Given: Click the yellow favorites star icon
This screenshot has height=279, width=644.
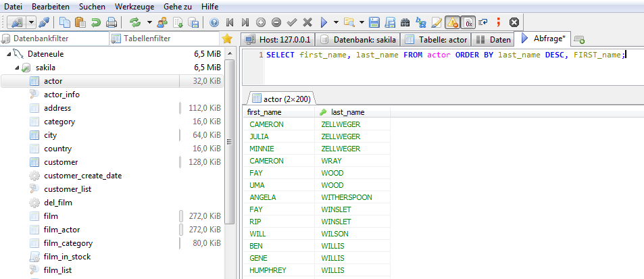Looking at the screenshot, I should [x=228, y=39].
